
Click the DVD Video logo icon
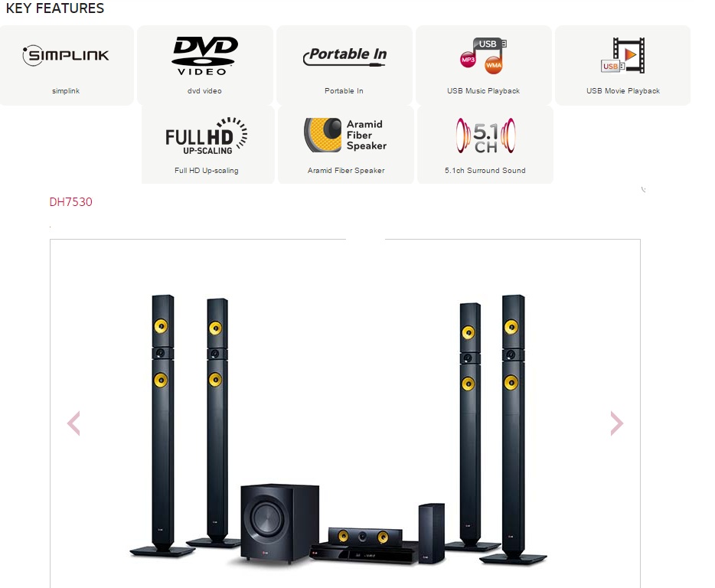204,56
